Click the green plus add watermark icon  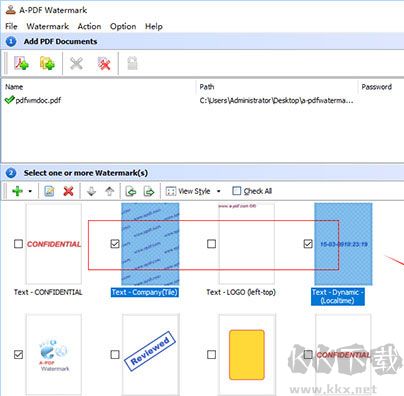pyautogui.click(x=17, y=191)
